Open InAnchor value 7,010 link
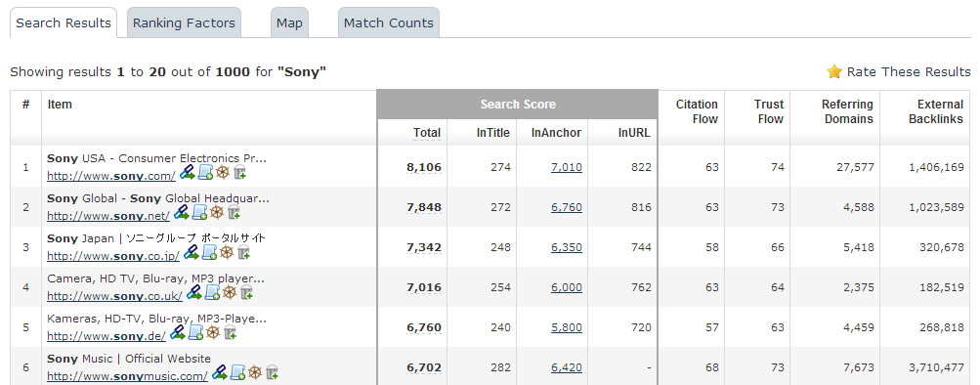The width and height of the screenshot is (980, 385). pyautogui.click(x=567, y=167)
